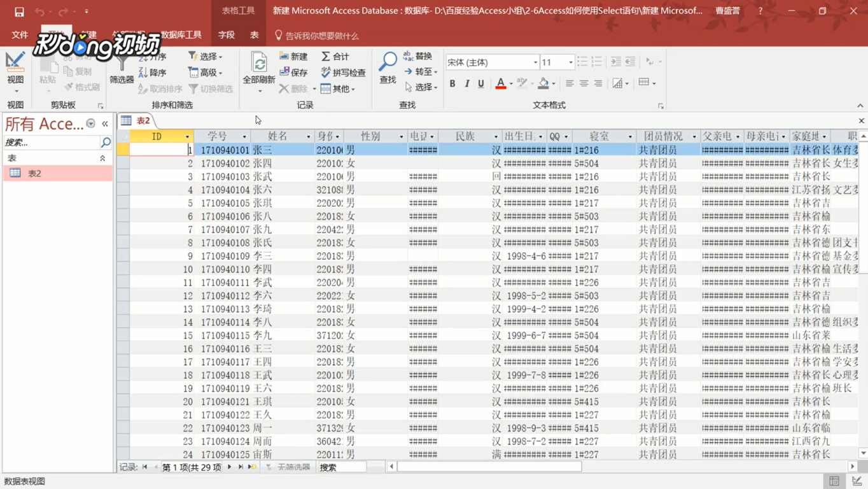Click the alternate row color icon

(x=644, y=82)
